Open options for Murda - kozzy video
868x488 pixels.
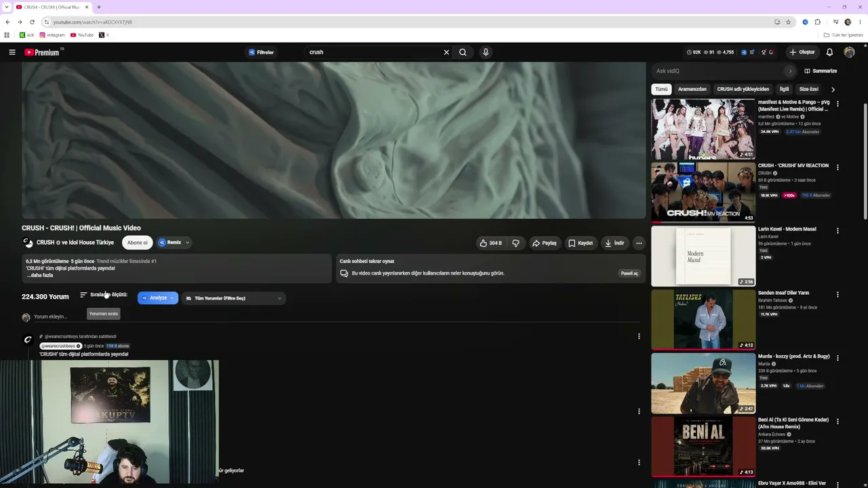tap(837, 358)
